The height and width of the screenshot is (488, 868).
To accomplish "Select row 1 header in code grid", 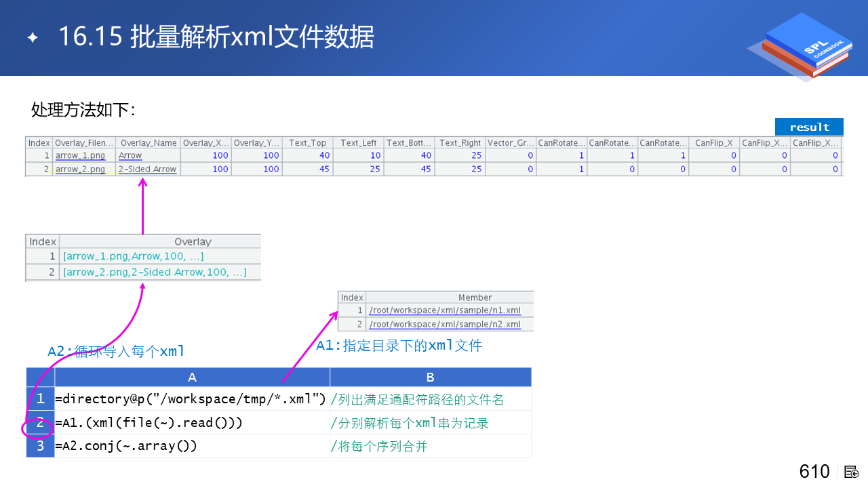I will [x=41, y=399].
